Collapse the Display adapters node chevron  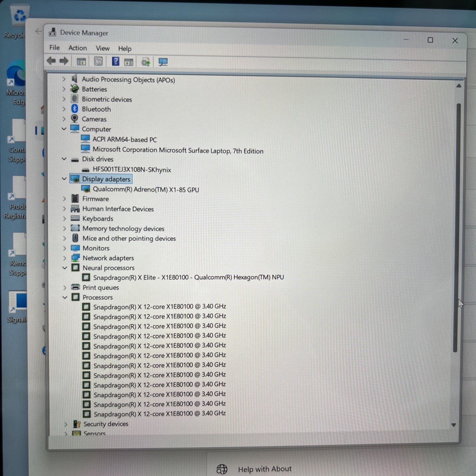[x=64, y=179]
